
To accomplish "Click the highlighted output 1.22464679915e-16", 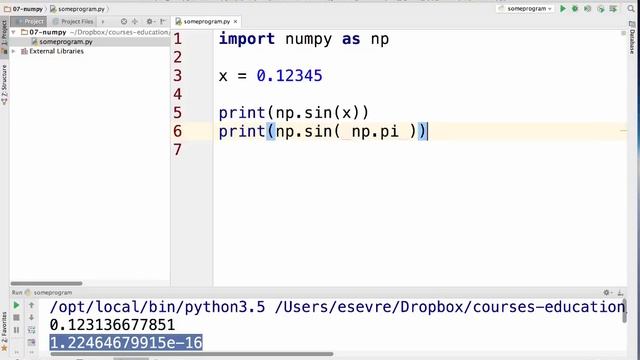I will (126, 342).
